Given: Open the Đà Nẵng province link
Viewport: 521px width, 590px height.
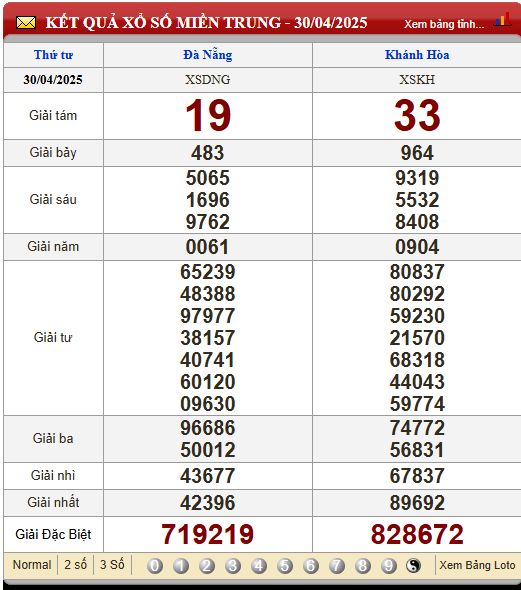Looking at the screenshot, I should coord(208,55).
